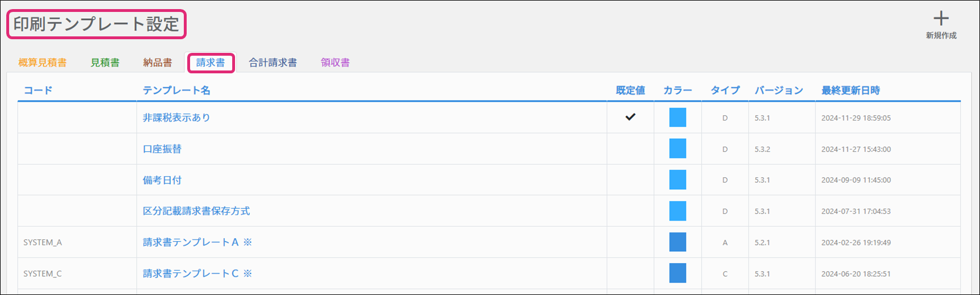Sort by the 最終更新日時 column header
Screen dimensions: 980x295
pyautogui.click(x=850, y=90)
